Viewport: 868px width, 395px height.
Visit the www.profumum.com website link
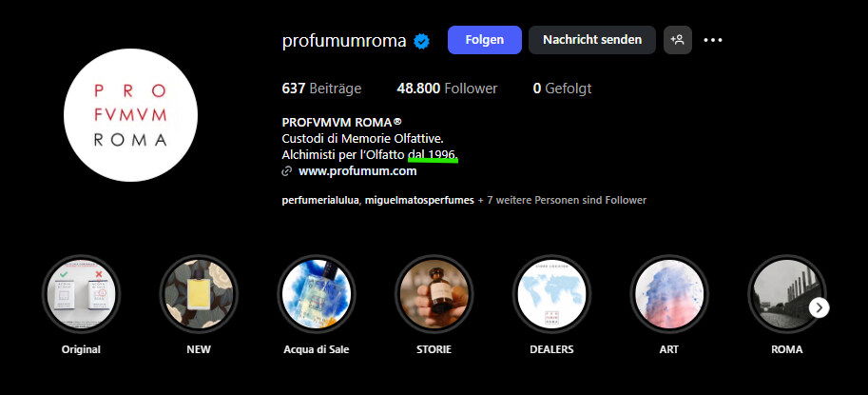(x=357, y=171)
